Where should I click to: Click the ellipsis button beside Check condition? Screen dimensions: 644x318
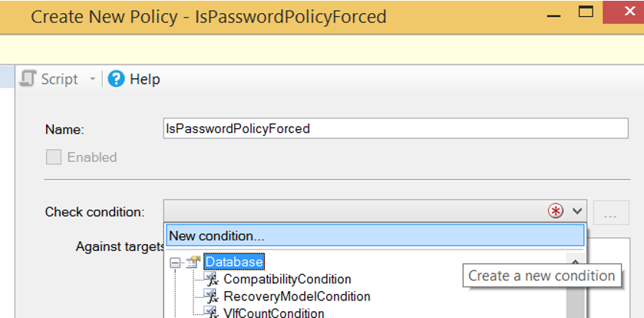(611, 213)
